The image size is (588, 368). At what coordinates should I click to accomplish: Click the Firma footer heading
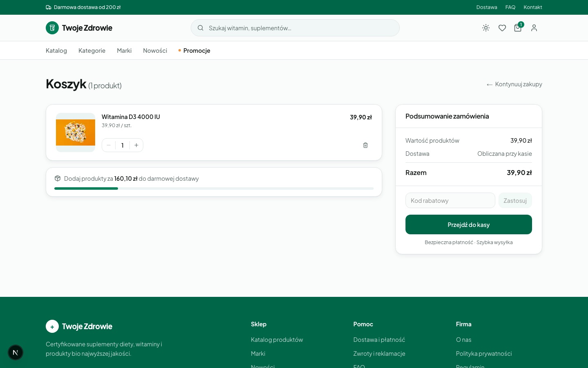464,324
